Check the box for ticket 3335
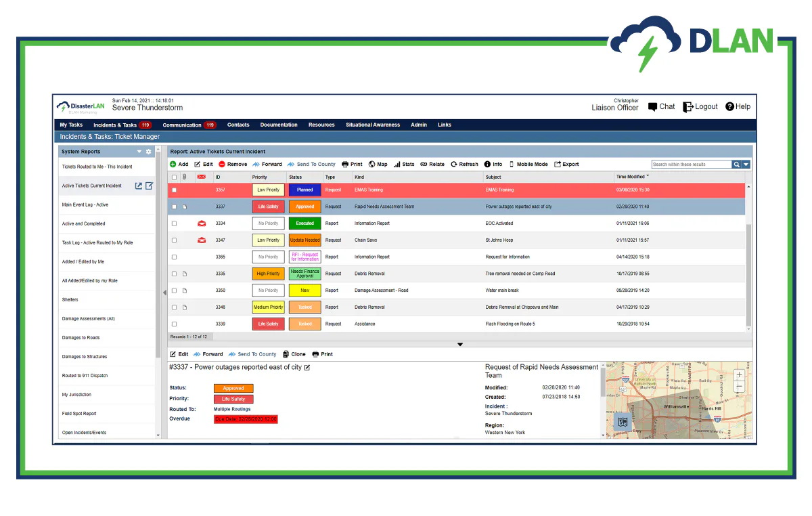This screenshot has height=516, width=812. [174, 274]
